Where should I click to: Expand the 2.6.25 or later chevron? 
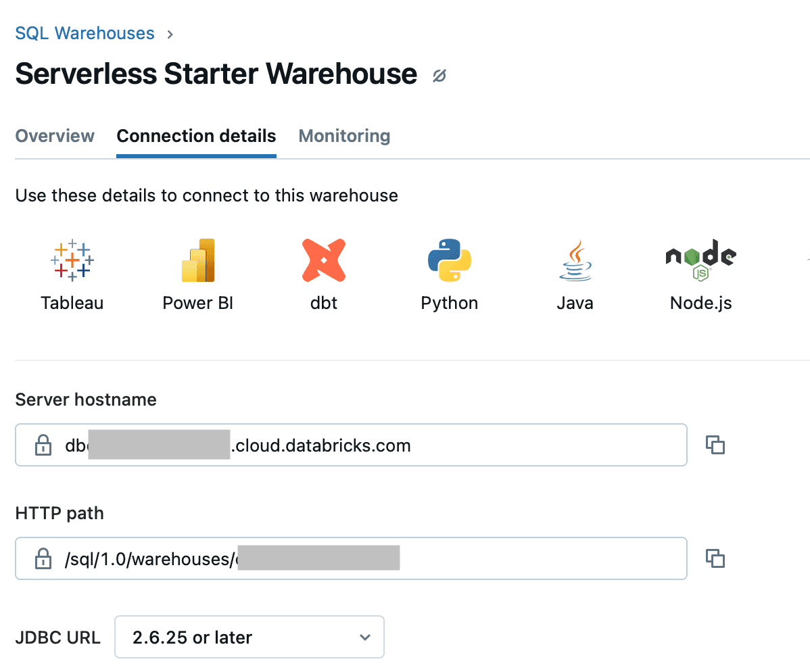365,638
